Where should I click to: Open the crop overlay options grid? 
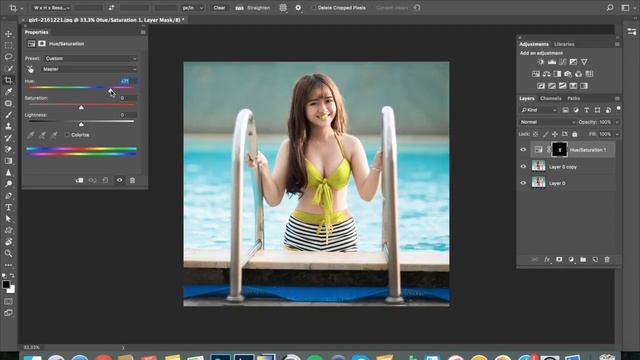coord(283,8)
